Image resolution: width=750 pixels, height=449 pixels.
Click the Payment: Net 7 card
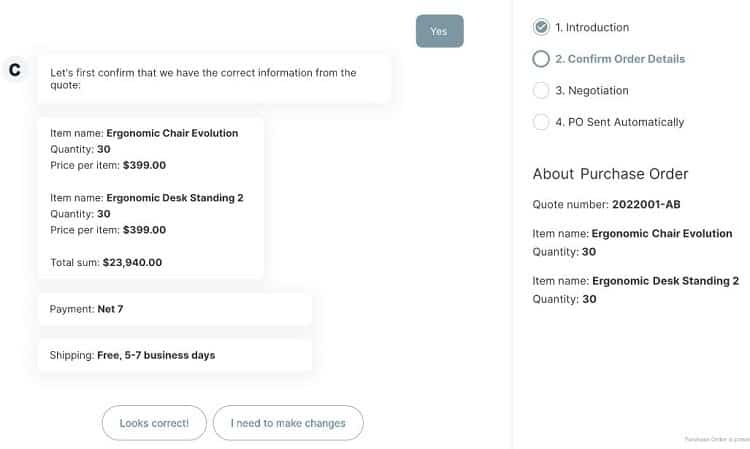tap(175, 309)
